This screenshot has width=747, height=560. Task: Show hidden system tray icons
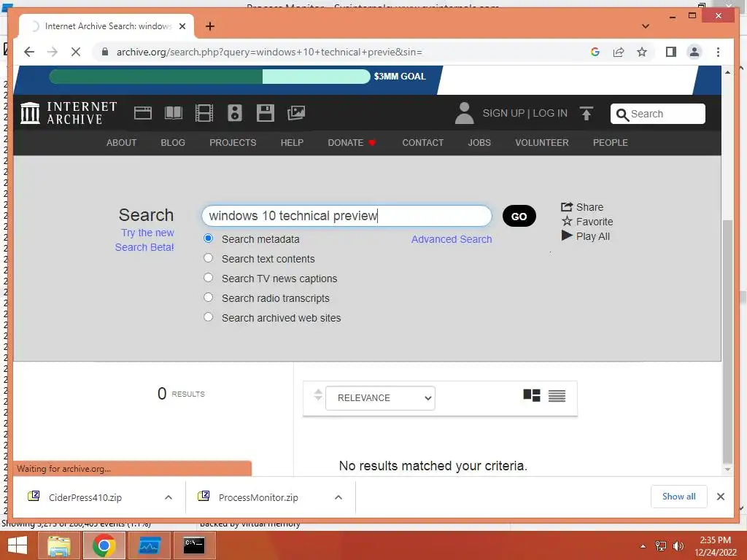643,546
